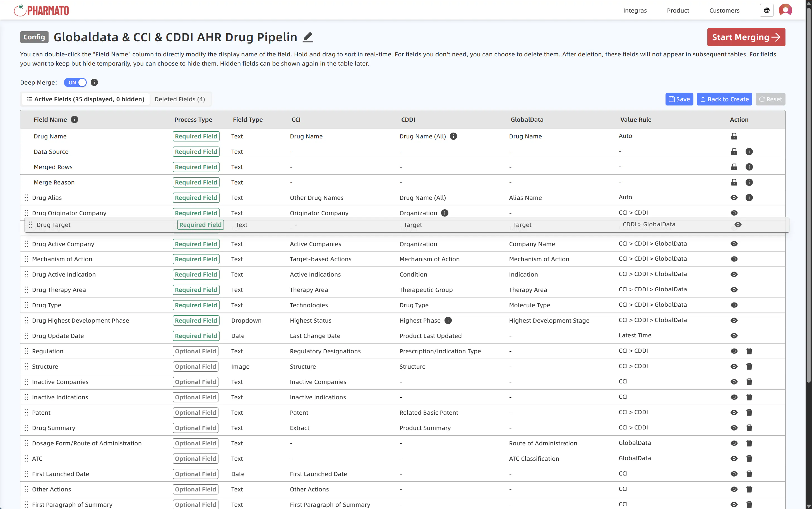Click the edit pencil icon beside the title

pos(307,37)
